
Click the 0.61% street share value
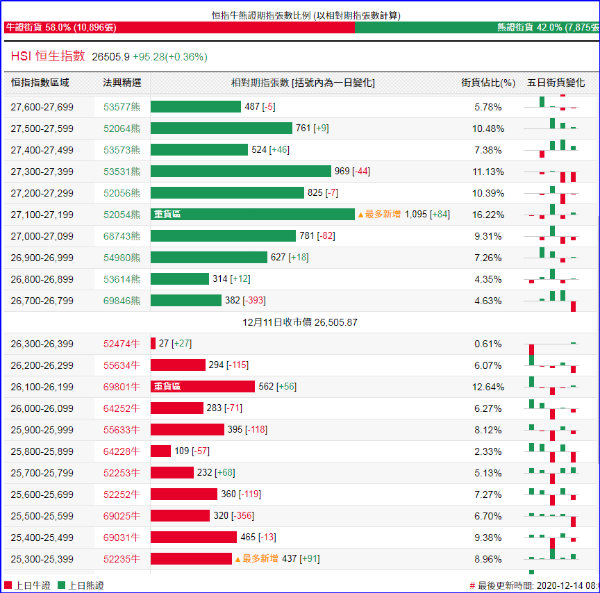click(488, 344)
